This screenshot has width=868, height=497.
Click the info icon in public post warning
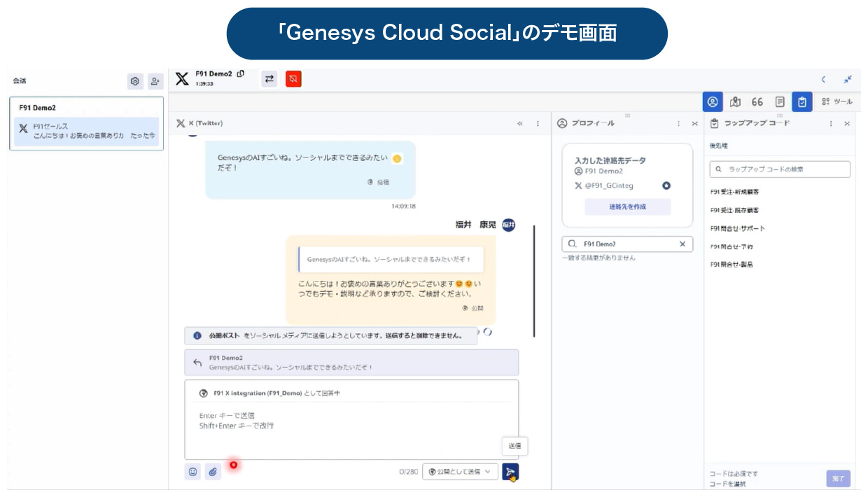[x=197, y=335]
